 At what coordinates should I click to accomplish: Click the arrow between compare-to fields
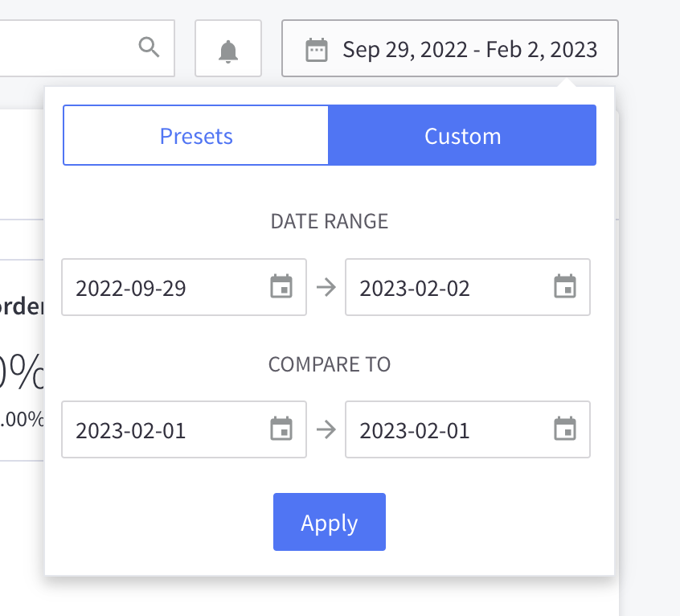326,429
